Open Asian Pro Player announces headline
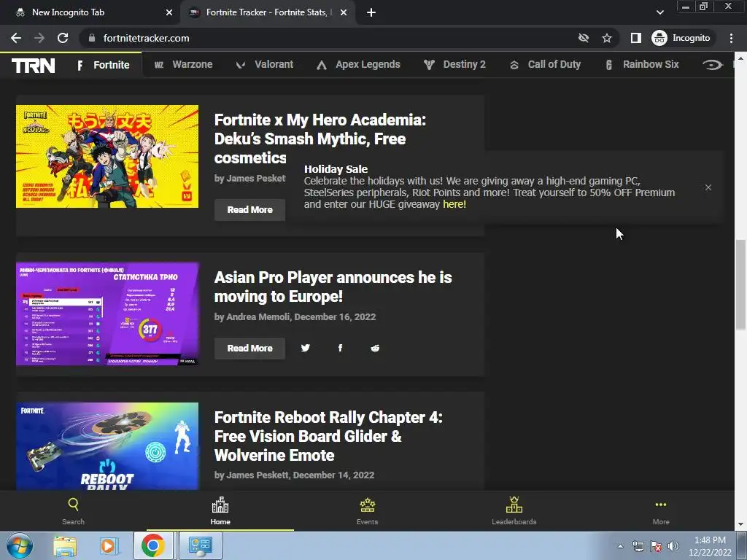The height and width of the screenshot is (560, 747). tap(333, 287)
